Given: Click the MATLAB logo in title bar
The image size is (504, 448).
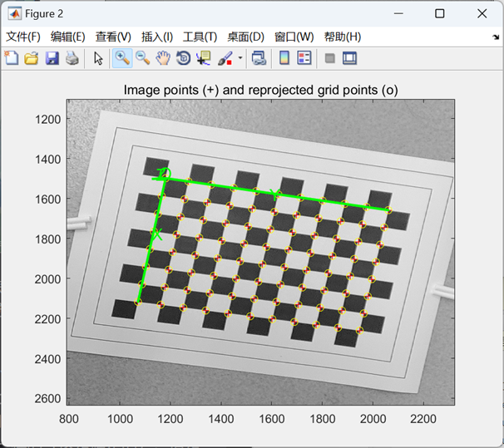Looking at the screenshot, I should pyautogui.click(x=15, y=14).
